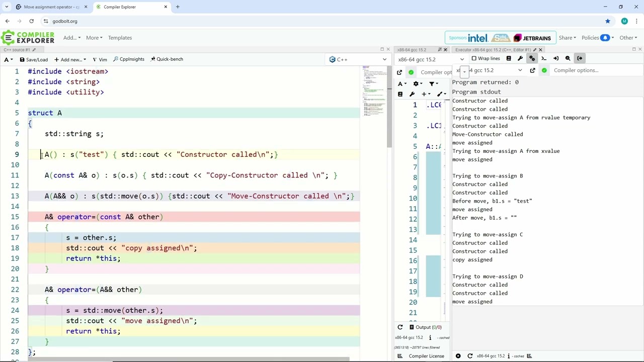Open the C++ language selector

(x=358, y=59)
